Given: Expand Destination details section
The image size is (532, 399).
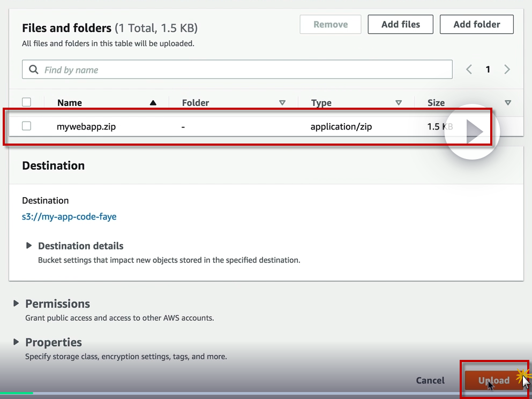Looking at the screenshot, I should (29, 246).
